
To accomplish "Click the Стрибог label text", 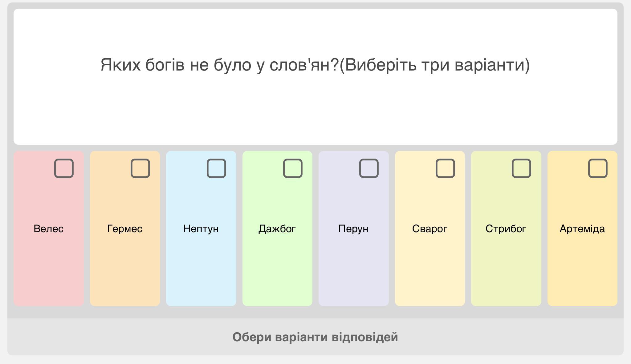I will (x=506, y=229).
